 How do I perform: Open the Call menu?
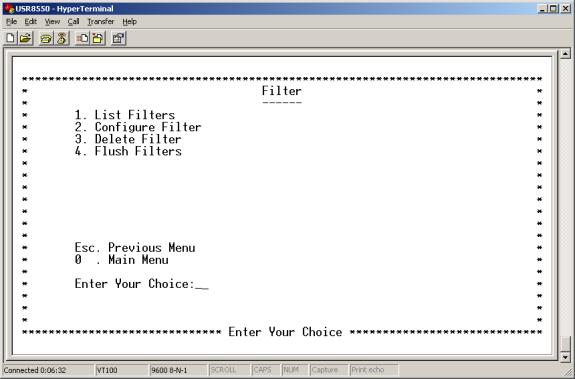coord(73,22)
